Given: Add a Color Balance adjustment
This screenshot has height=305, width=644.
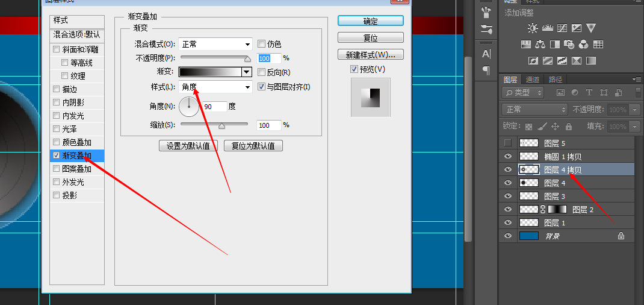Looking at the screenshot, I should coord(540,44).
